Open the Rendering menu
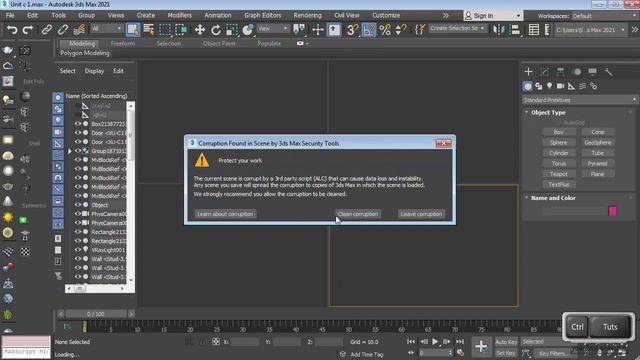The height and width of the screenshot is (360, 640). [x=307, y=15]
